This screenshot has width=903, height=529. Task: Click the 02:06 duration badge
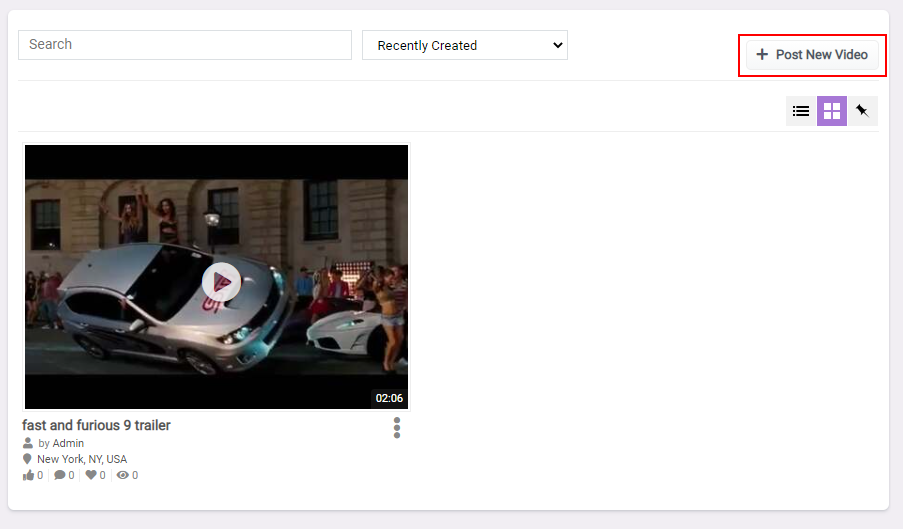click(x=389, y=398)
